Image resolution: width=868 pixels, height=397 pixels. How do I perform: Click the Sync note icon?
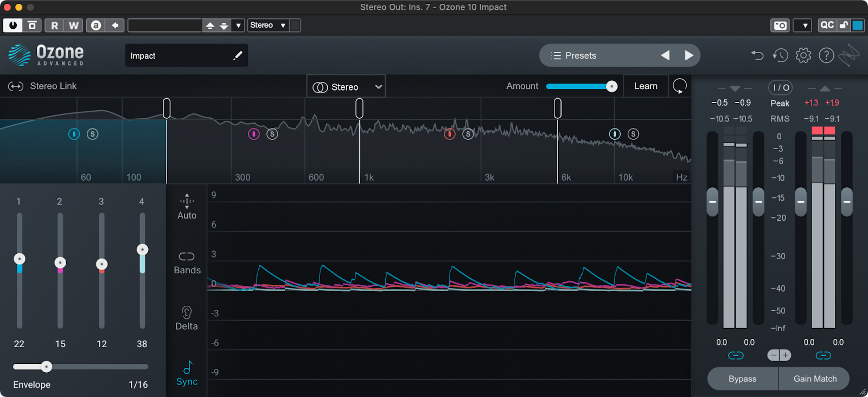point(187,368)
